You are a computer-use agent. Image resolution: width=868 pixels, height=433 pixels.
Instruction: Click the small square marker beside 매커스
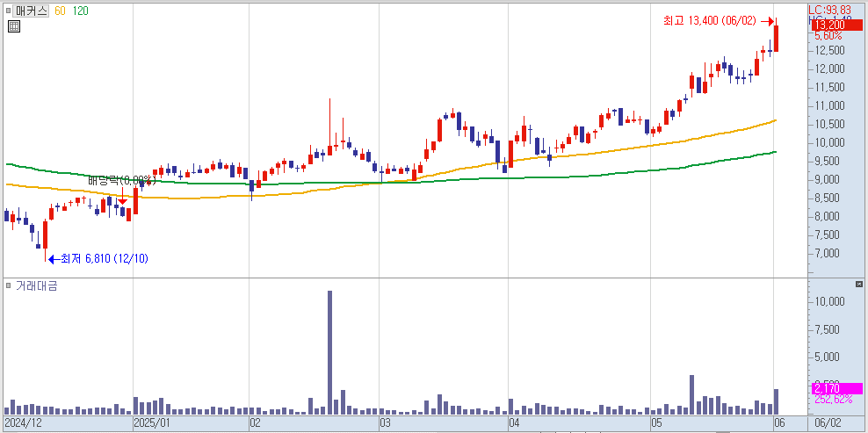[x=8, y=11]
